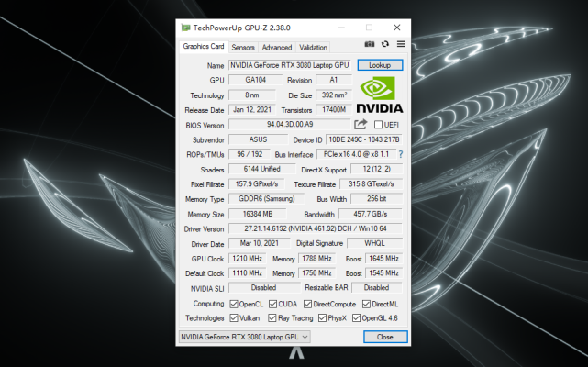Click the Device ID value 10DE 249C
This screenshot has width=588, height=367.
[x=364, y=139]
